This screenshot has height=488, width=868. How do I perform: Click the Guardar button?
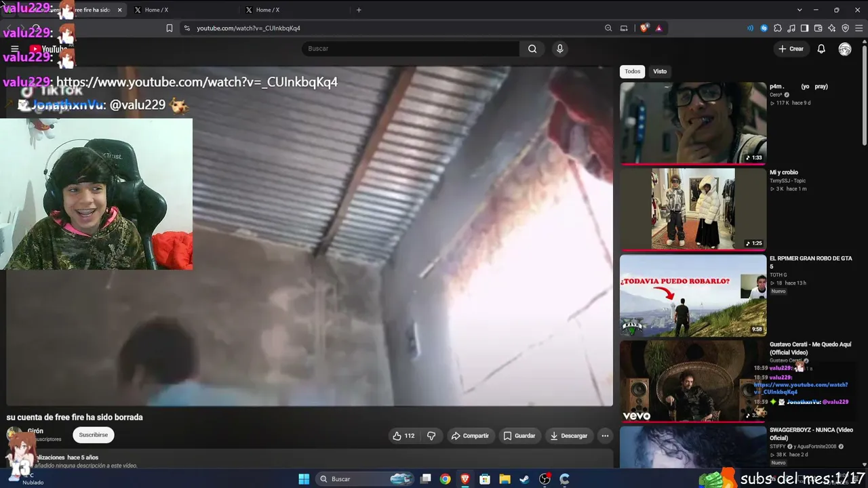(x=519, y=436)
